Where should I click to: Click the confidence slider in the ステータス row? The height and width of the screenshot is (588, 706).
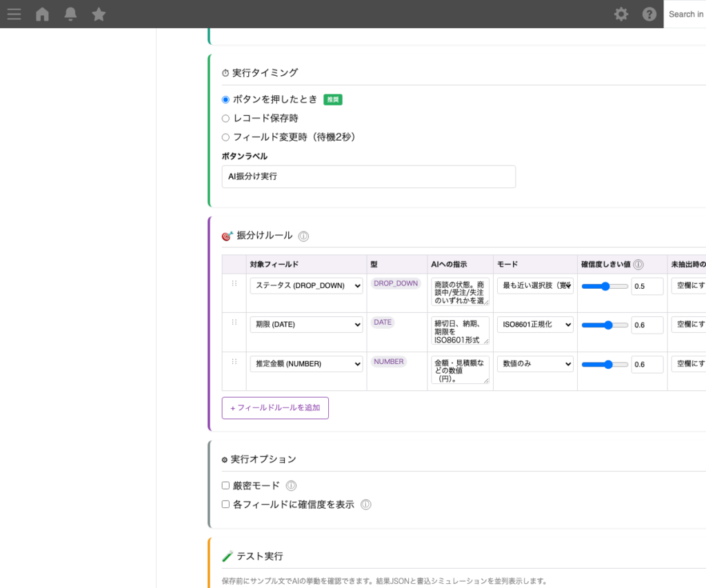coord(605,285)
